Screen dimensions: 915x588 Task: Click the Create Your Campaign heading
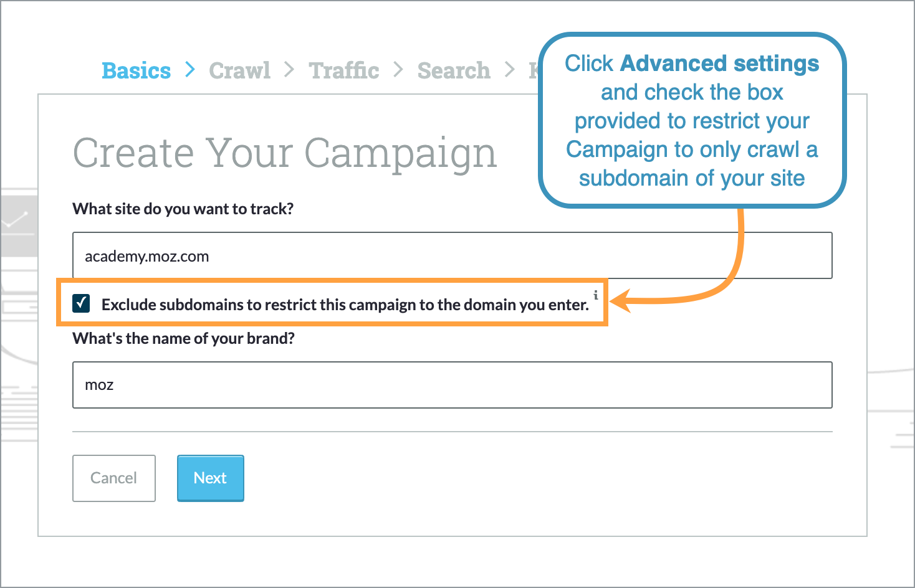point(285,153)
